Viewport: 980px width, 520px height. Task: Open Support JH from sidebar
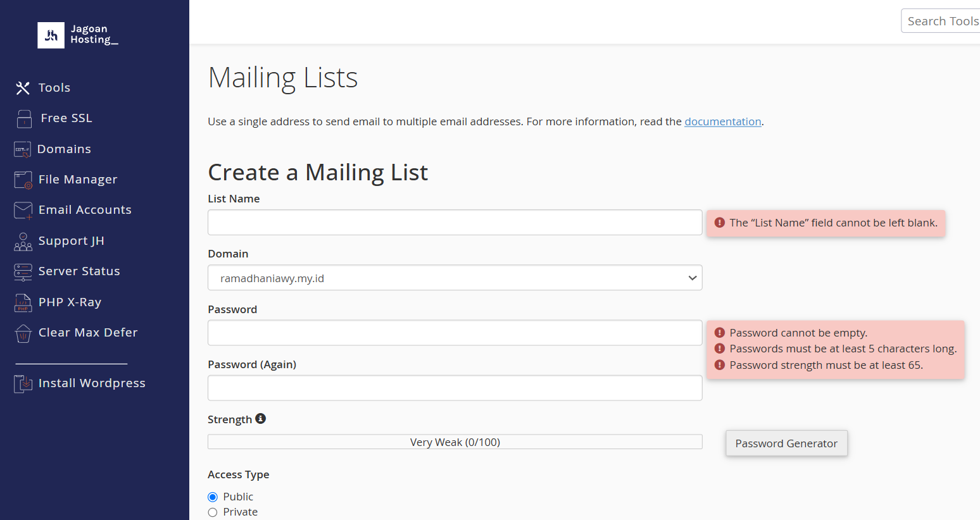[x=71, y=241]
